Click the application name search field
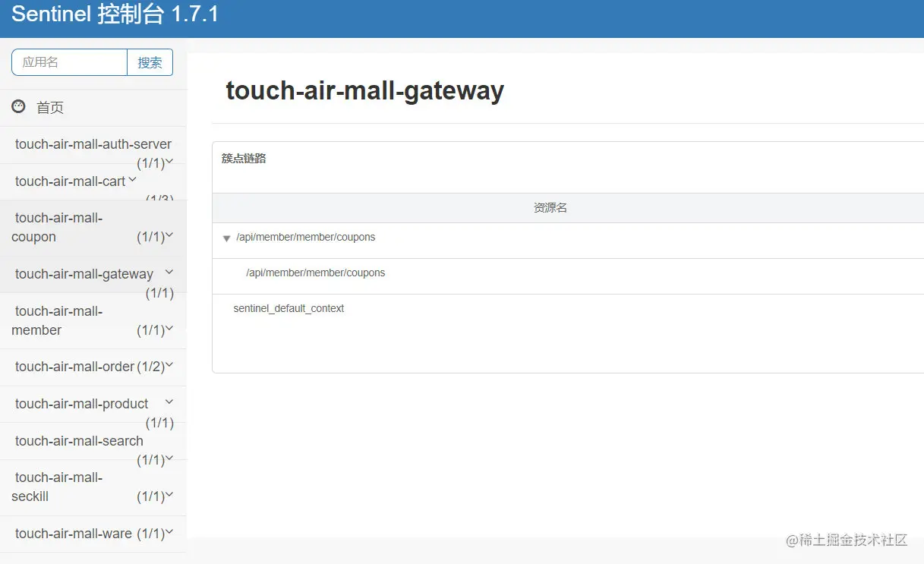 (x=69, y=62)
